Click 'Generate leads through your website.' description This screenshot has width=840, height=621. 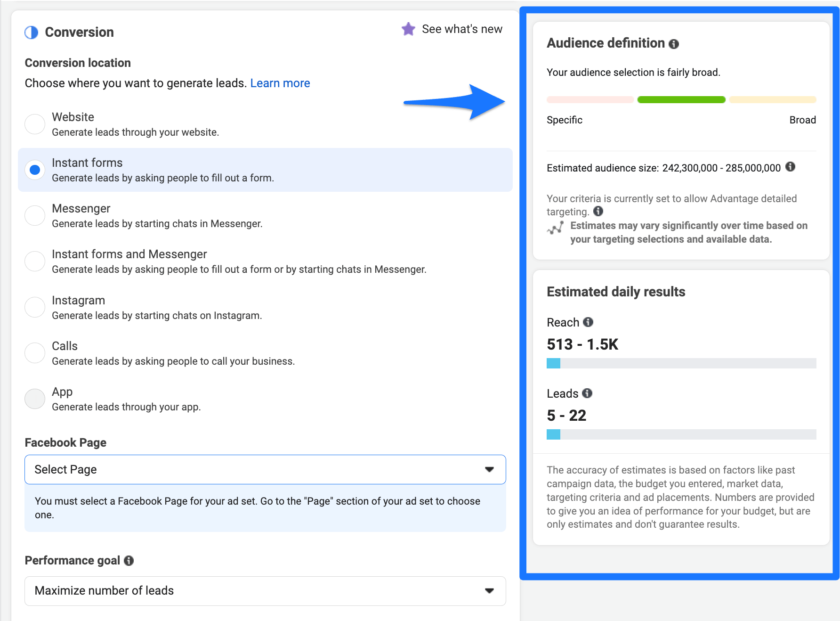pos(135,132)
